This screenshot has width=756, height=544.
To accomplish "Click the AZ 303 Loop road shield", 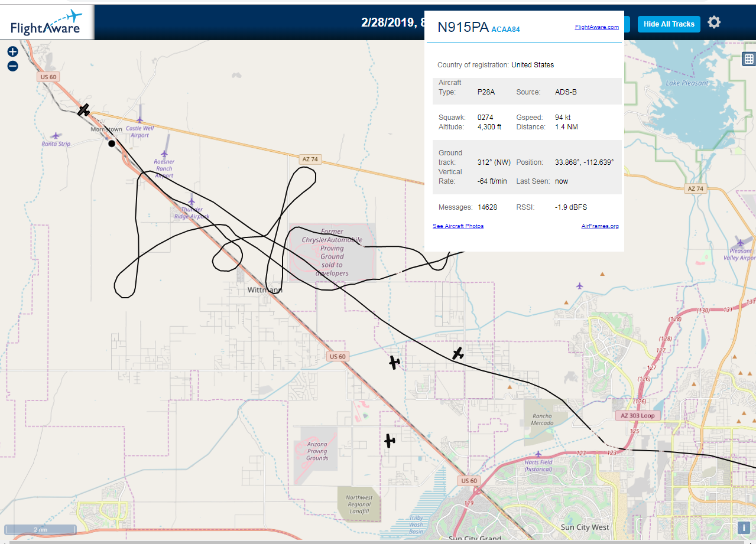I will click(638, 415).
